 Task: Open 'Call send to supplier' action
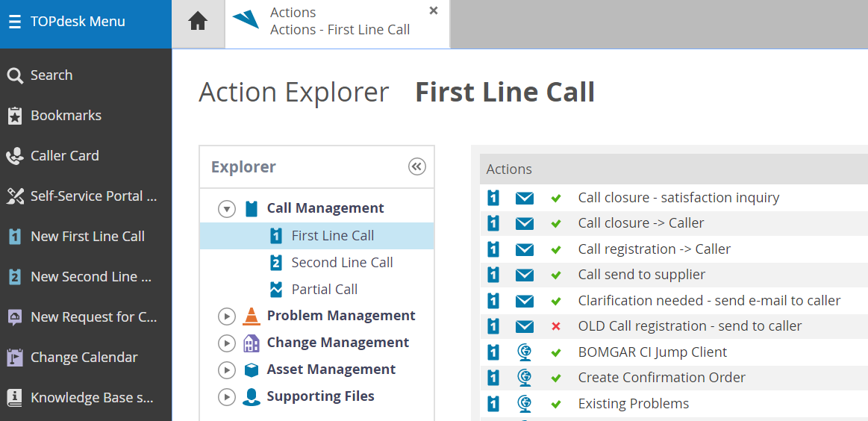tap(642, 275)
